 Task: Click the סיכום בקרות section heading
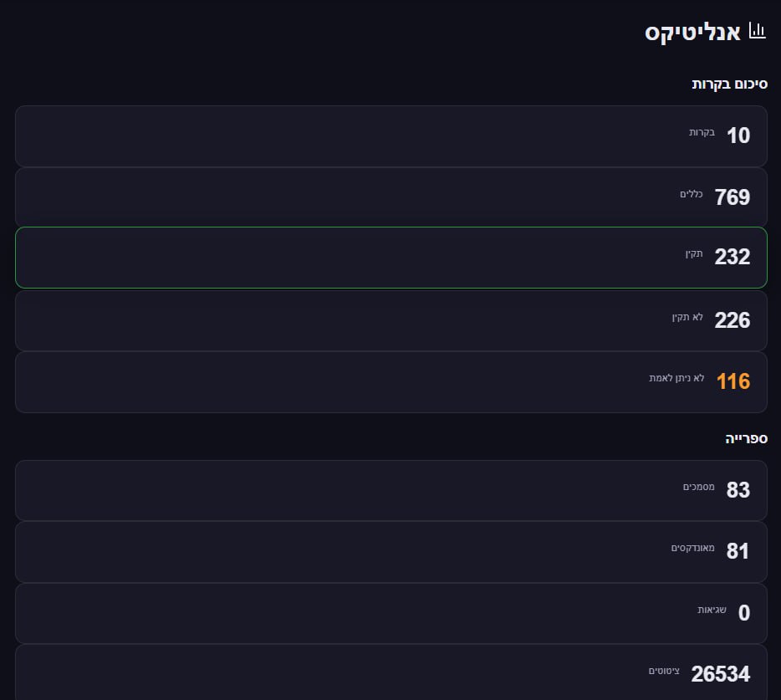(x=729, y=84)
